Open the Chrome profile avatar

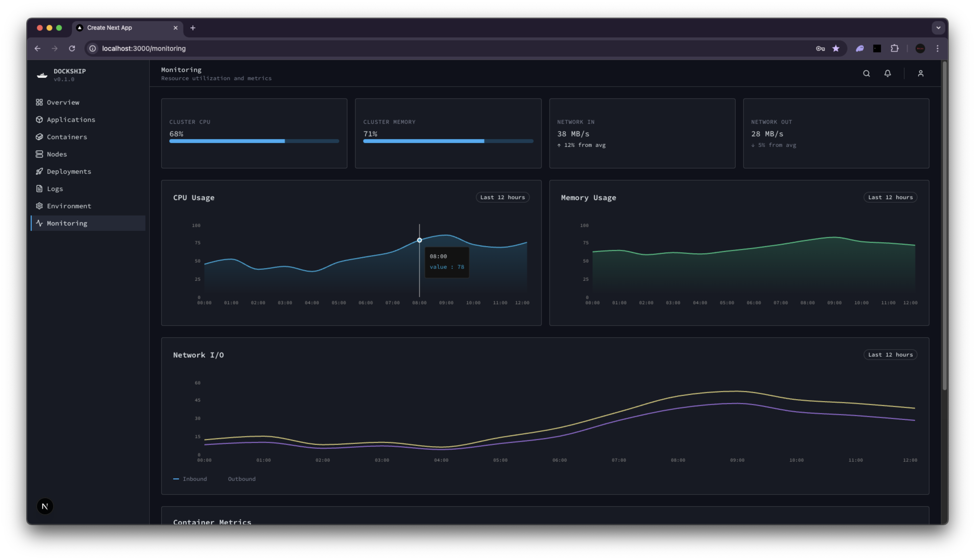tap(920, 48)
